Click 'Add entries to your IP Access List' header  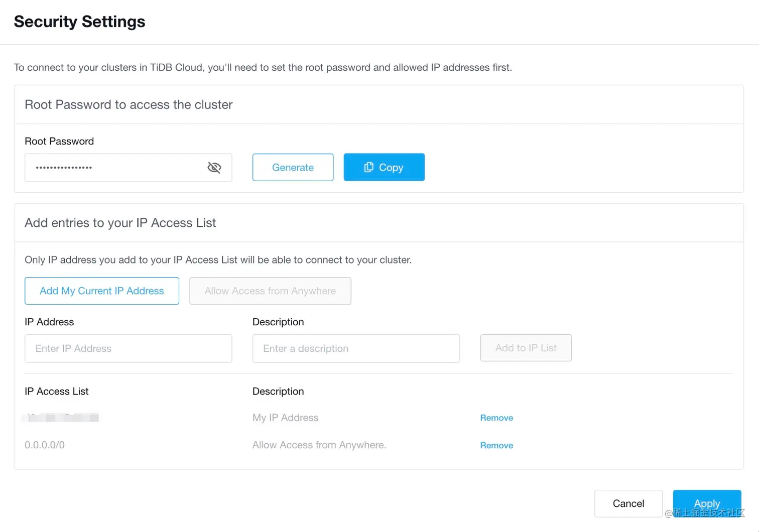pos(120,223)
